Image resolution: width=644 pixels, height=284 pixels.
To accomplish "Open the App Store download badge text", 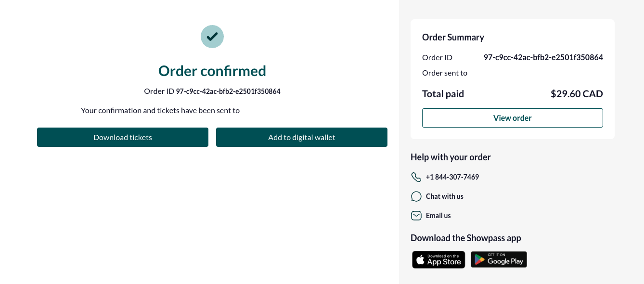I will tap(444, 260).
